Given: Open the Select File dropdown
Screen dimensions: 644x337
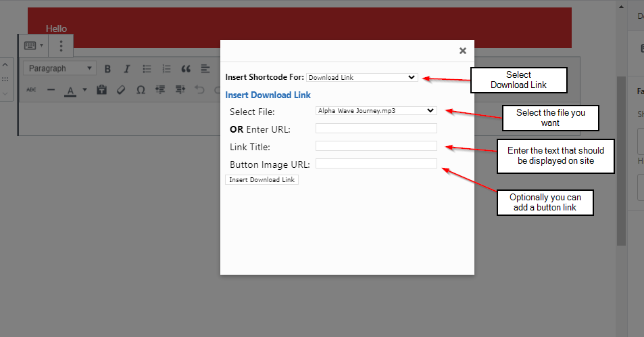Looking at the screenshot, I should [x=376, y=111].
